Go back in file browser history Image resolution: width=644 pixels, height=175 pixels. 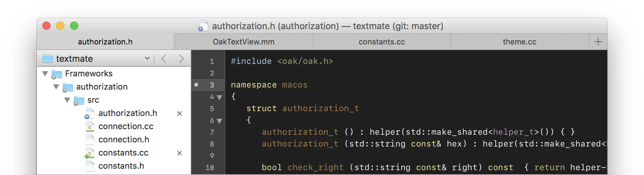click(x=164, y=59)
